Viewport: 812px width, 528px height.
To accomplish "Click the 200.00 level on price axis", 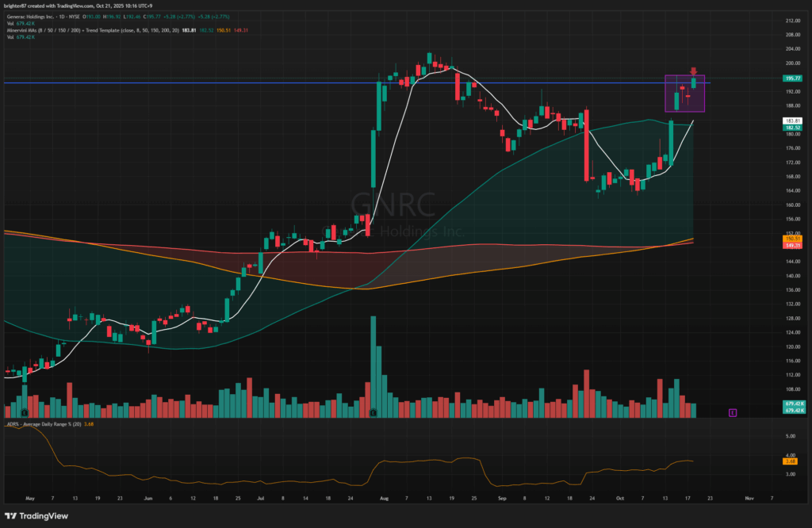I will pyautogui.click(x=790, y=63).
